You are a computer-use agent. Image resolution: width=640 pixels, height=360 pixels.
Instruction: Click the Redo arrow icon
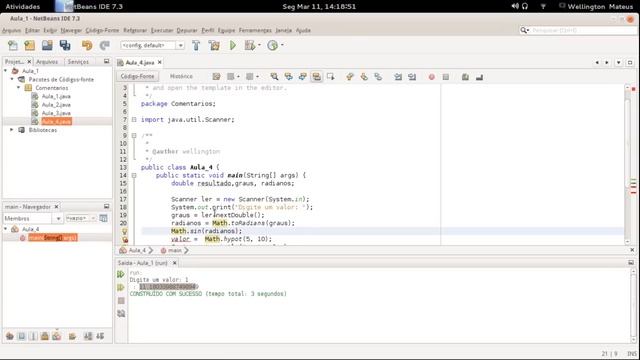pos(104,45)
